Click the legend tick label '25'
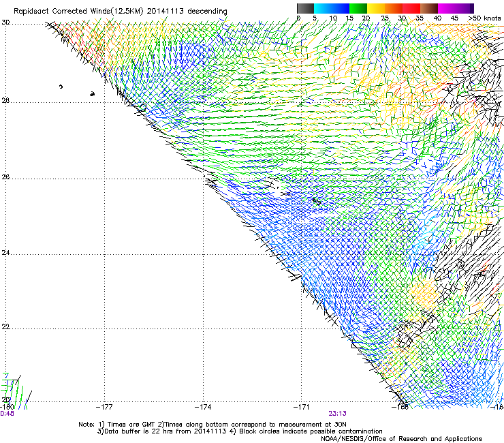The width and height of the screenshot is (504, 443). (x=385, y=18)
